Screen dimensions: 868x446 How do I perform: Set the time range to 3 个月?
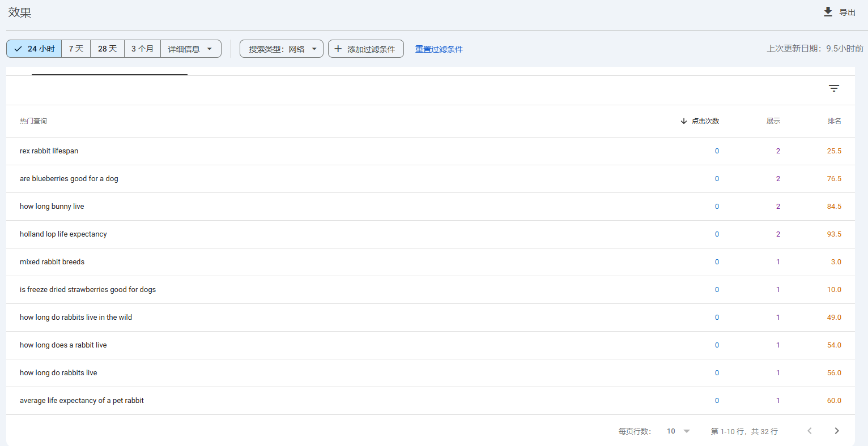click(142, 49)
